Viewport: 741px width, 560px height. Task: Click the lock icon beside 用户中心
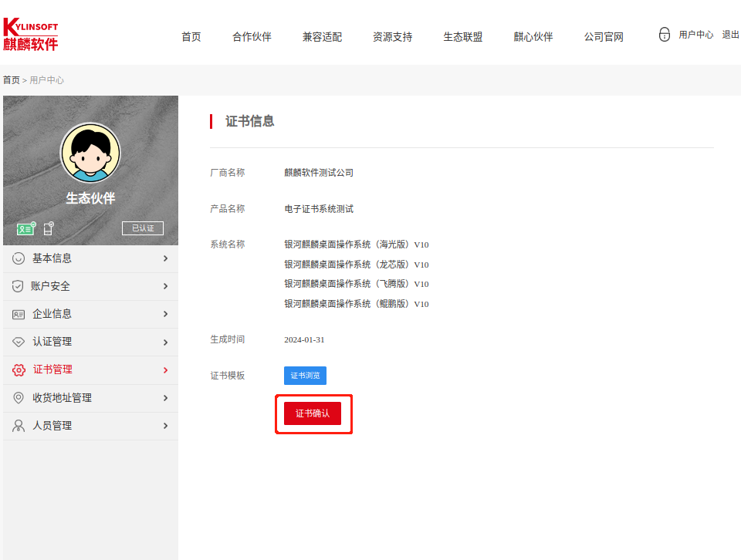[665, 35]
